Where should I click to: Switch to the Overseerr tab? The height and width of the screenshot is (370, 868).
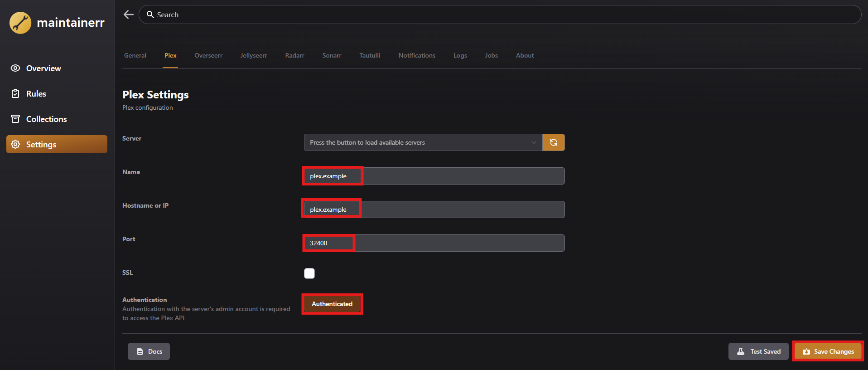click(x=208, y=55)
